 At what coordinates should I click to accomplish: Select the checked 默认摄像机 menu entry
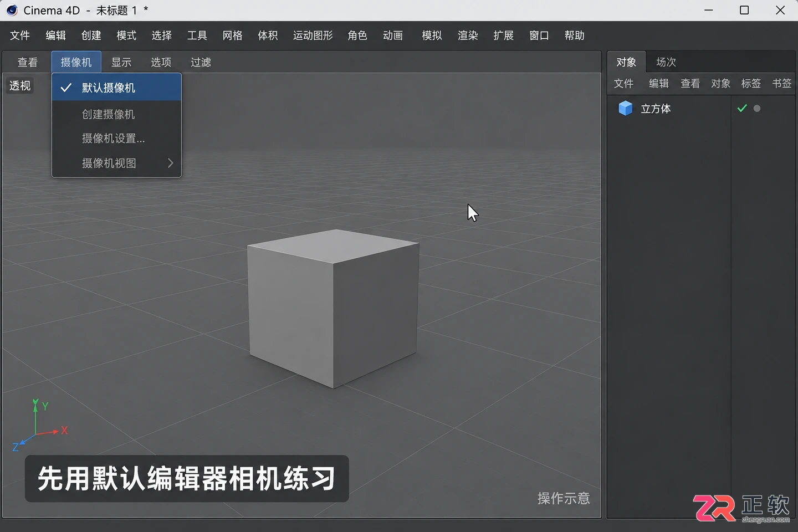click(116, 88)
